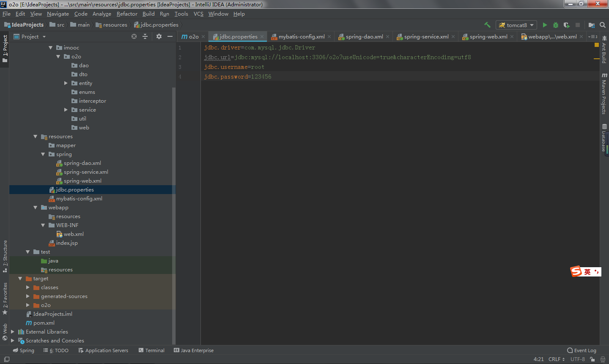Click resources breadcrumb in navigation bar
Screen dimensions: 609x364
click(111, 25)
